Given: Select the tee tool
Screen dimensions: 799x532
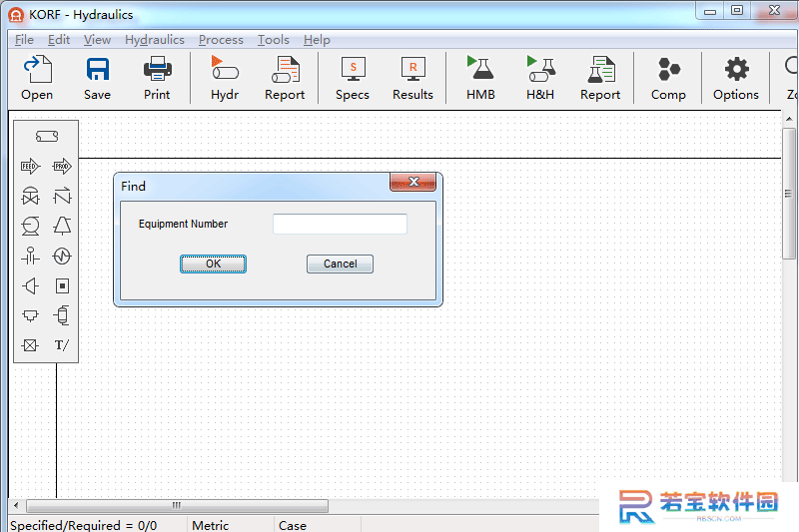Looking at the screenshot, I should [x=31, y=315].
